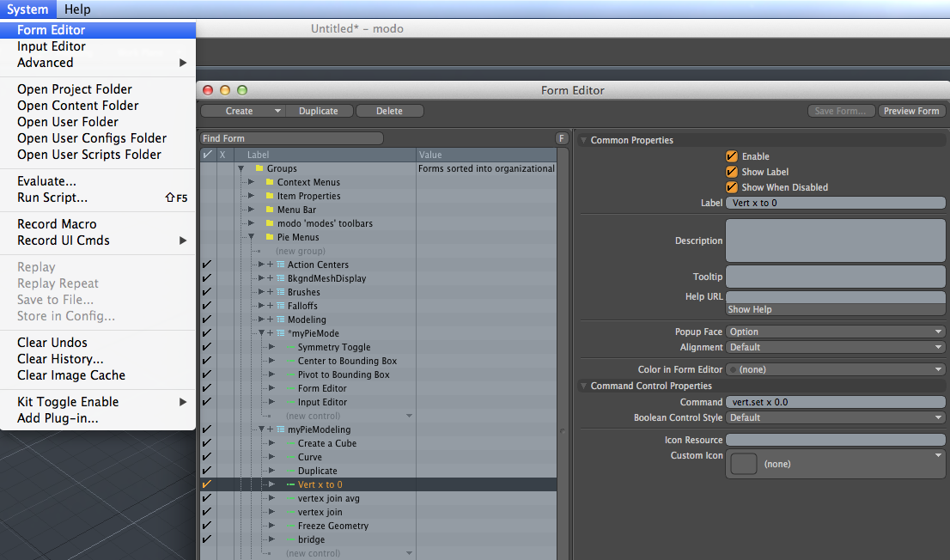Click the Delete button
The image size is (950, 560).
[x=389, y=111]
